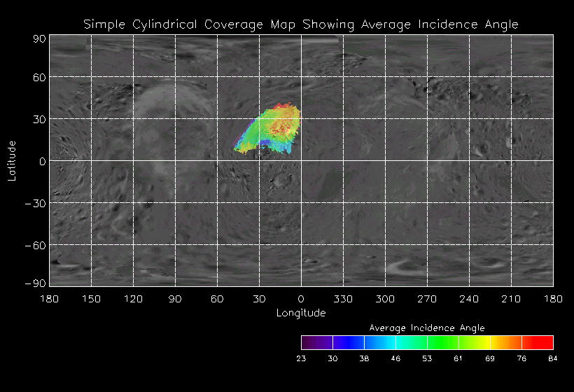Screen dimensions: 574x392
Task: Click longitude tick label 90
Action: 175,299
